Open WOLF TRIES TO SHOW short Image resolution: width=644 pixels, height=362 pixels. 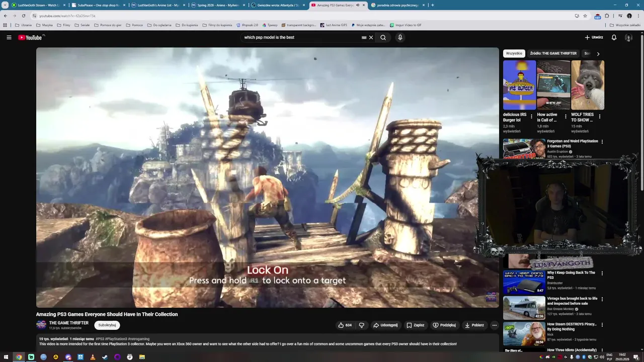pyautogui.click(x=588, y=85)
